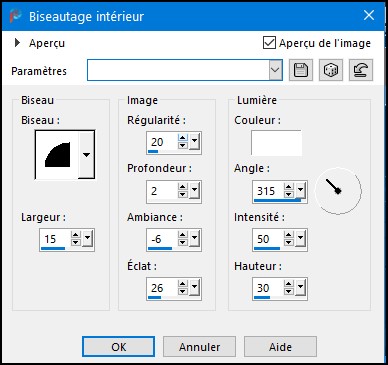Click the Annuler button
The height and width of the screenshot is (365, 388).
point(199,347)
